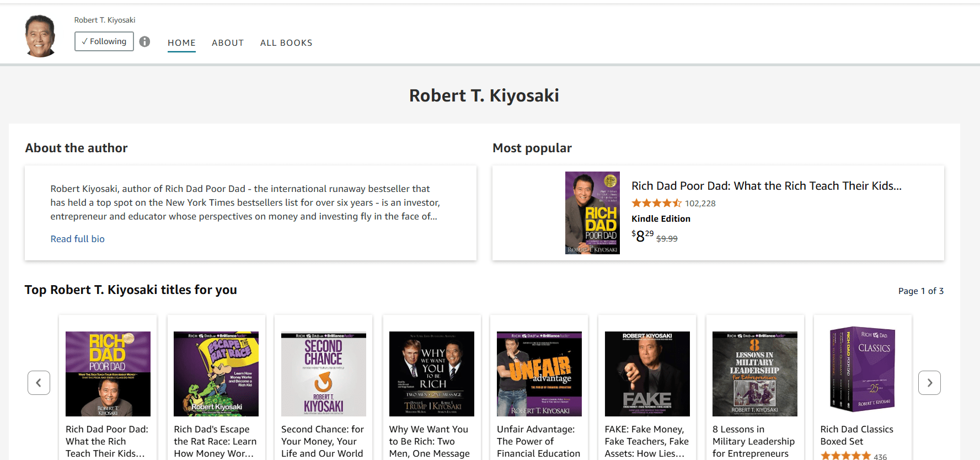Open Escape the Rat Race cover

click(216, 374)
